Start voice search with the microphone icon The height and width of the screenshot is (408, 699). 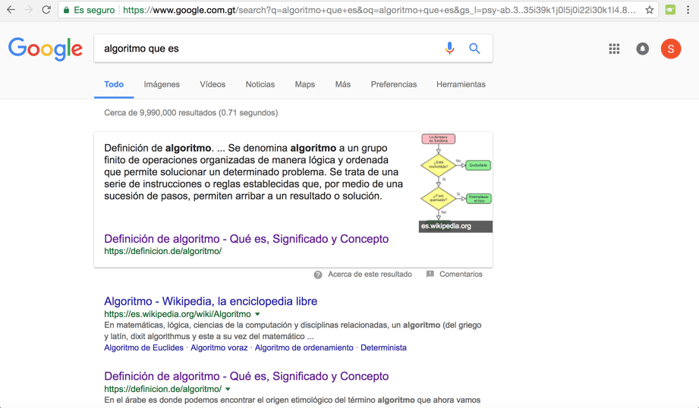[x=450, y=48]
